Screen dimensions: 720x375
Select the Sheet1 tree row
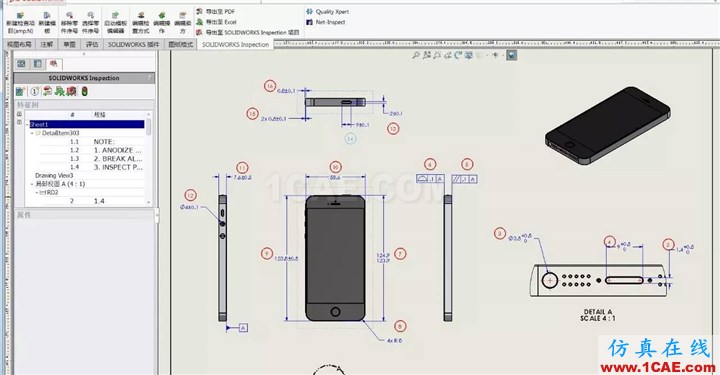(x=87, y=124)
